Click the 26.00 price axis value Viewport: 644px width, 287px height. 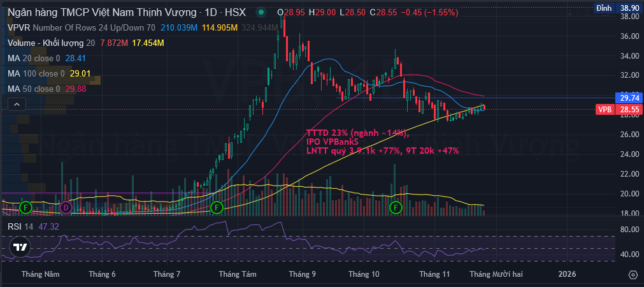629,135
